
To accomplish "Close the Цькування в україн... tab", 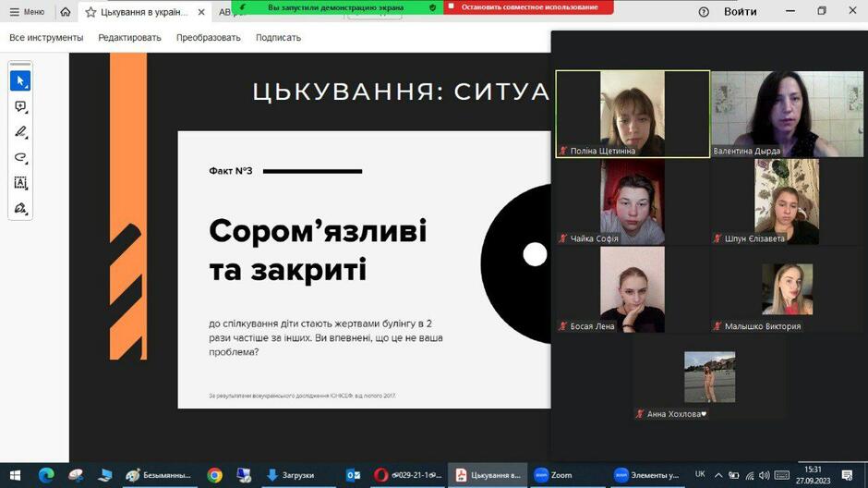I will point(201,12).
